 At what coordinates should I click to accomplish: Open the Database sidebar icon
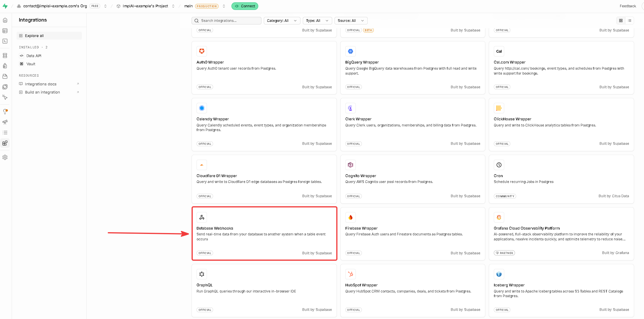5,55
